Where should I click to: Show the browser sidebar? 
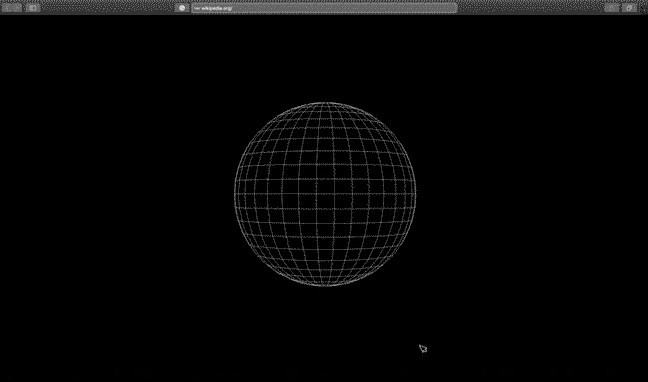[33, 8]
